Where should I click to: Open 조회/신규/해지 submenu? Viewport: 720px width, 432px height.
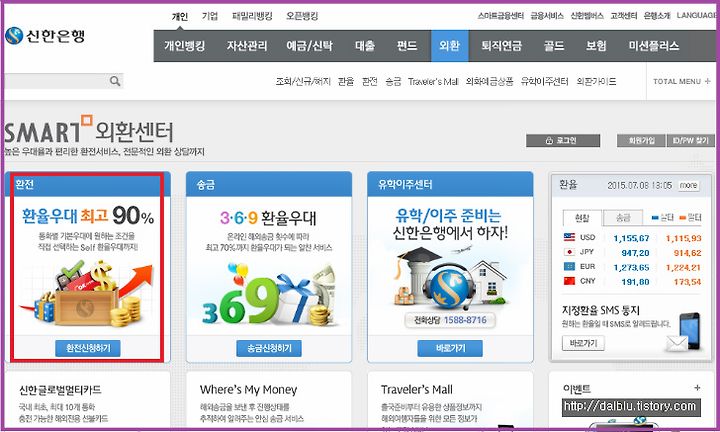click(x=303, y=82)
